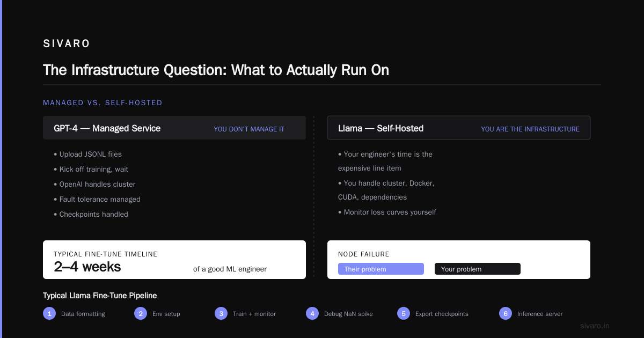Select 'Fault tolerance managed' bullet
The image size is (644, 338).
pos(97,199)
